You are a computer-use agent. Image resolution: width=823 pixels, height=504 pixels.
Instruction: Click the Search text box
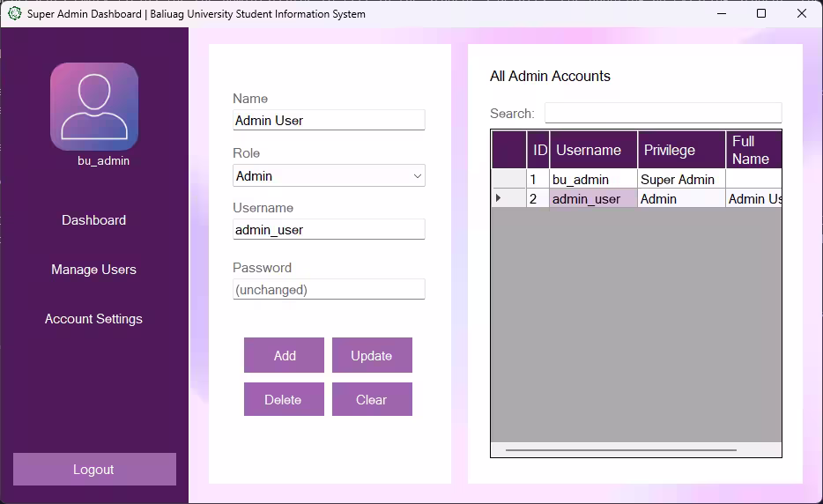click(x=664, y=113)
